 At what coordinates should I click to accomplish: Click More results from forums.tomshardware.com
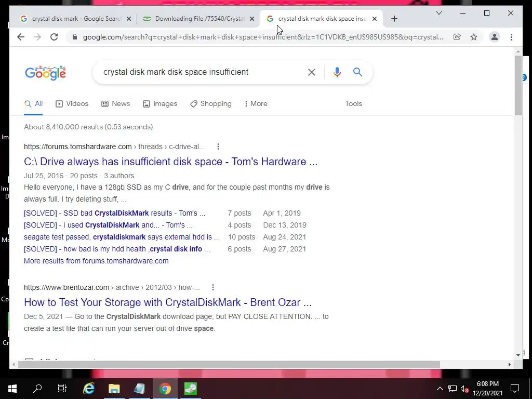pyautogui.click(x=96, y=261)
